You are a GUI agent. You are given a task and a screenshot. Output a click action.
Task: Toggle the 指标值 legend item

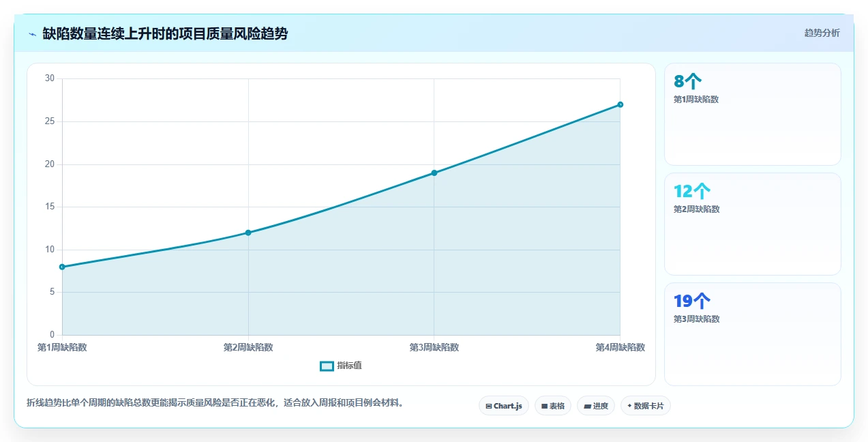pyautogui.click(x=341, y=366)
